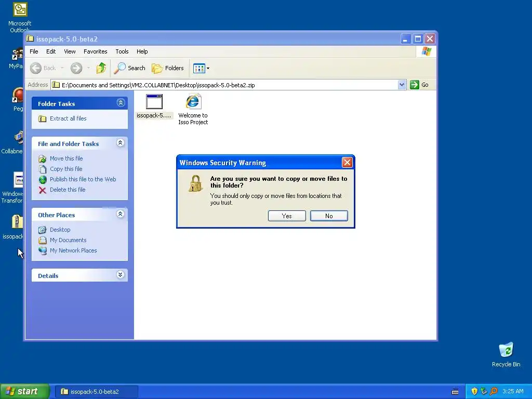The image size is (532, 399).
Task: Select Welcome to Isso Project shortcut
Action: click(x=193, y=109)
